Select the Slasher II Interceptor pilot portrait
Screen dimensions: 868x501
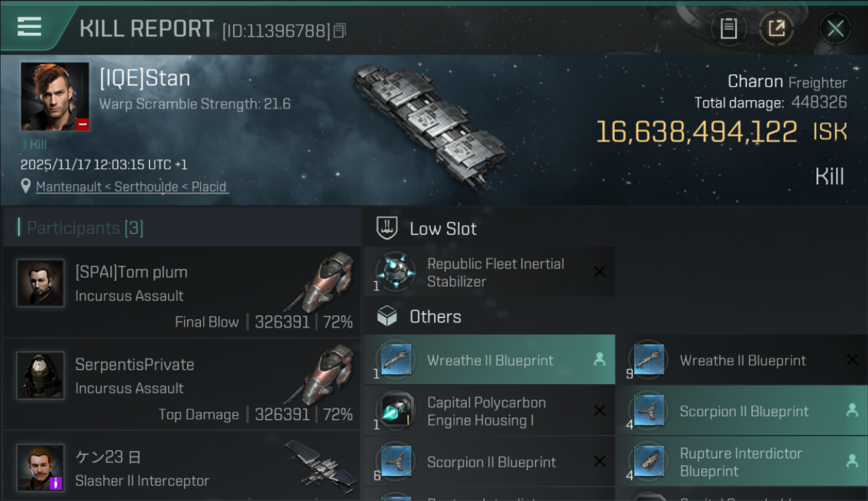pos(41,468)
